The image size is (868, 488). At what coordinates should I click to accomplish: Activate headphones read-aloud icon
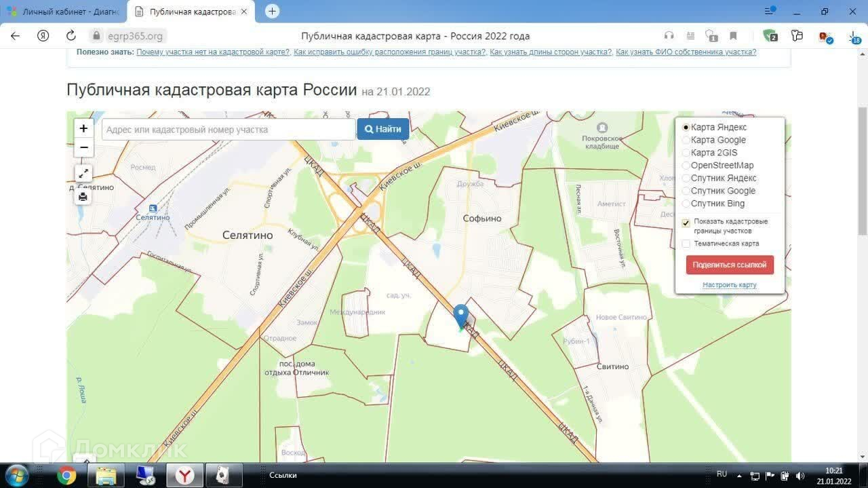click(669, 36)
